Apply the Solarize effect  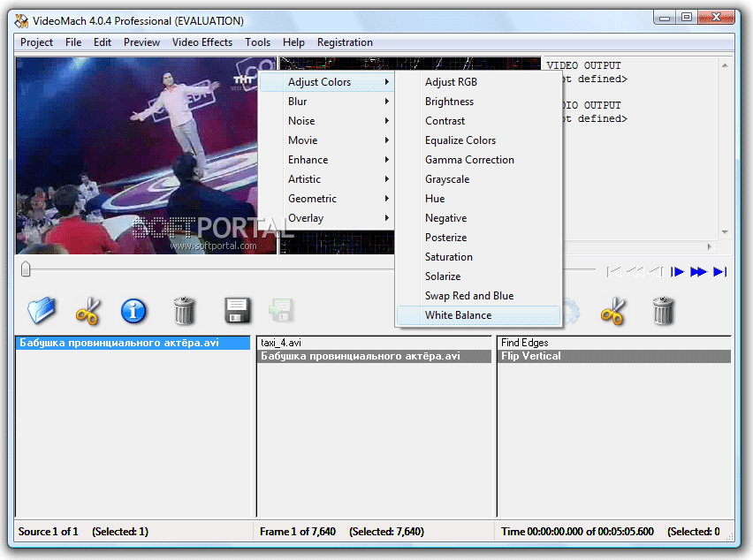(x=478, y=276)
